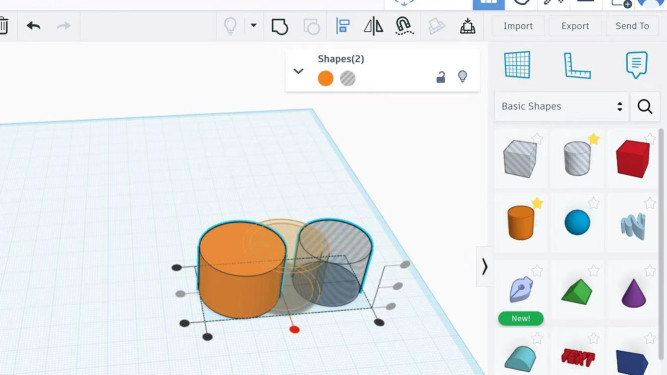Click the red rotation handle dot
The width and height of the screenshot is (667, 375).
pos(294,330)
